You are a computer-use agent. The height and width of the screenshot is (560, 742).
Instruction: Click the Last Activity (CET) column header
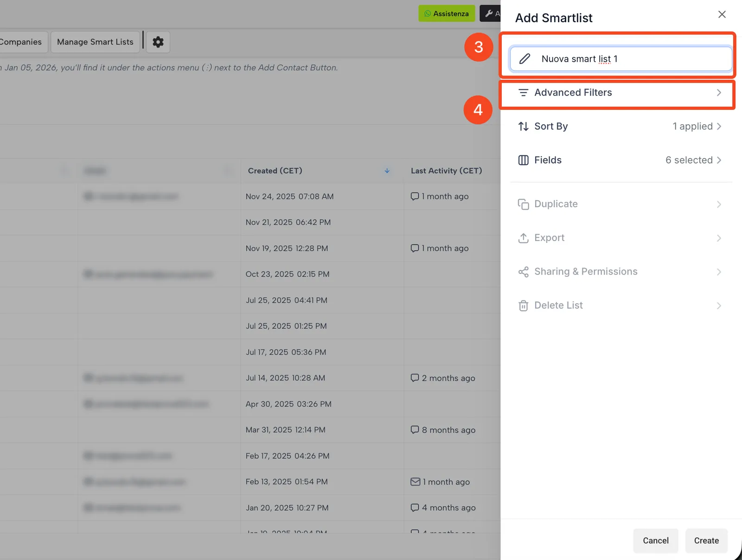[x=446, y=171]
